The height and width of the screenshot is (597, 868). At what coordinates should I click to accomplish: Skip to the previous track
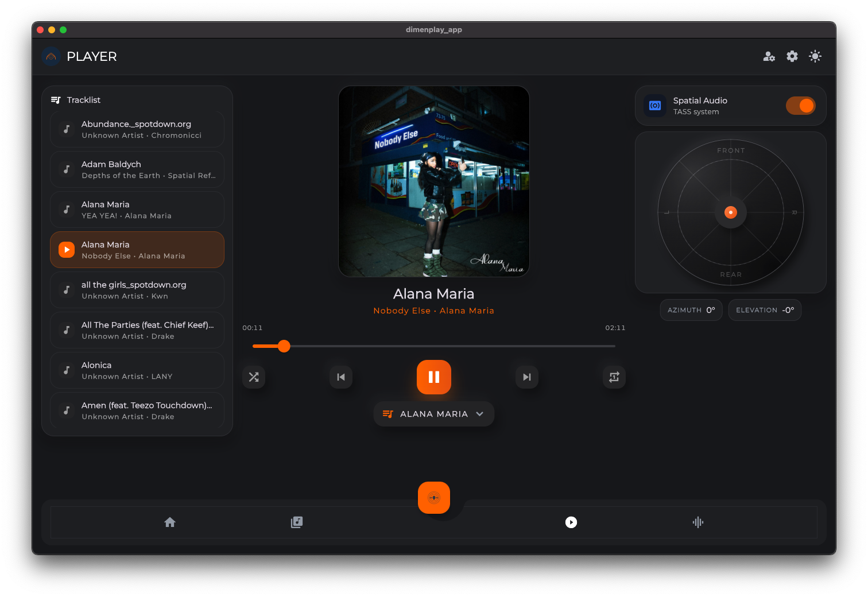(x=341, y=377)
